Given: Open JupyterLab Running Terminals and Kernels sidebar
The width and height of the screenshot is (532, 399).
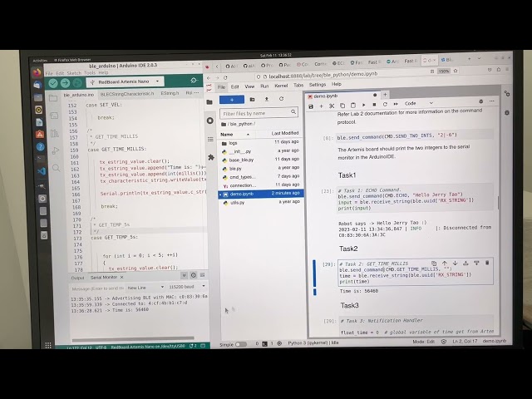Looking at the screenshot, I should point(210,121).
